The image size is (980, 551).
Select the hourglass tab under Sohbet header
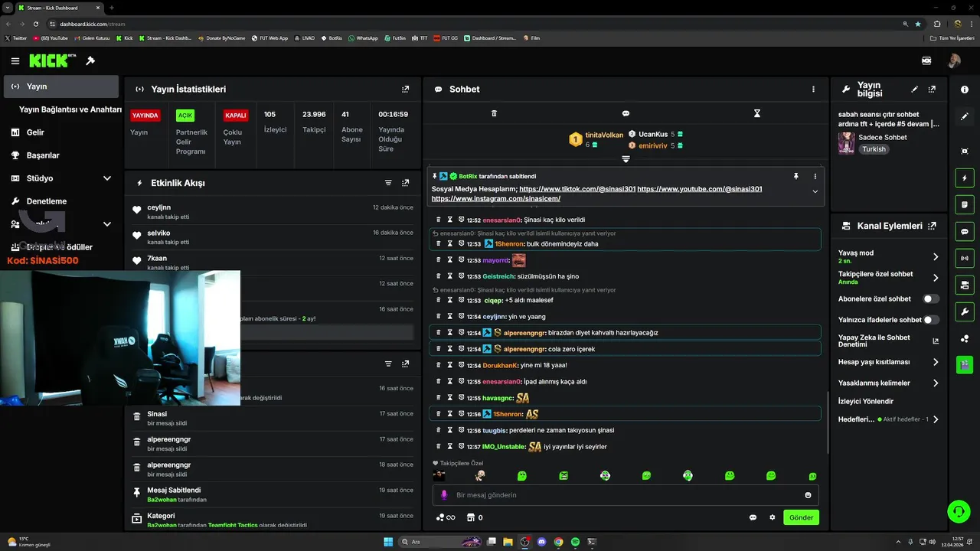coord(757,113)
